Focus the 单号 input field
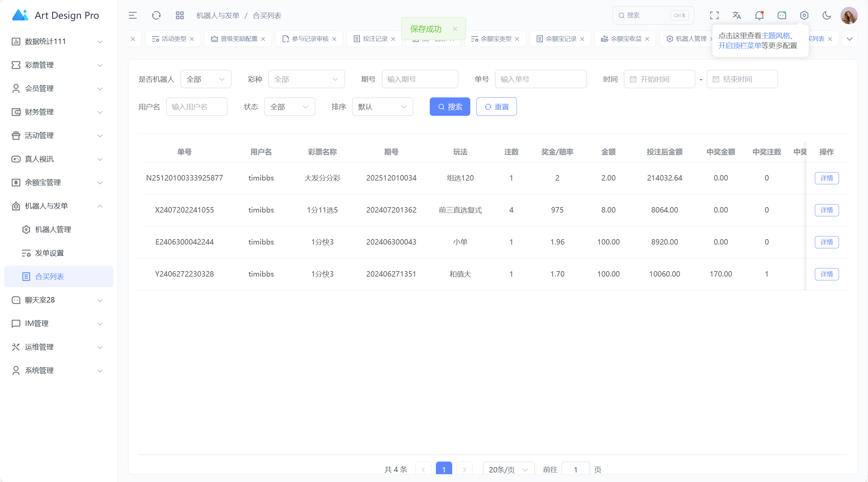 (x=540, y=79)
